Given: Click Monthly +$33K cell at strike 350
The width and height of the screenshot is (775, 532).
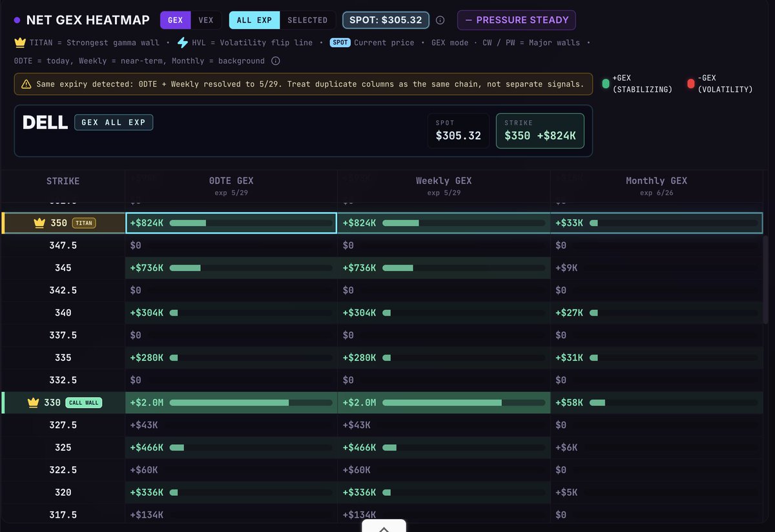Looking at the screenshot, I should [x=657, y=223].
